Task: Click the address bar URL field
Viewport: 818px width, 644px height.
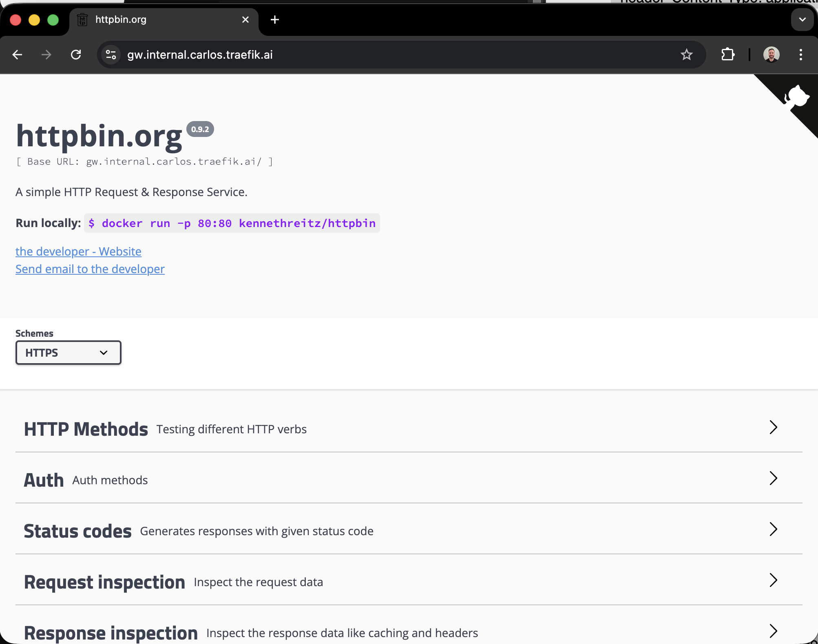Action: click(367, 55)
